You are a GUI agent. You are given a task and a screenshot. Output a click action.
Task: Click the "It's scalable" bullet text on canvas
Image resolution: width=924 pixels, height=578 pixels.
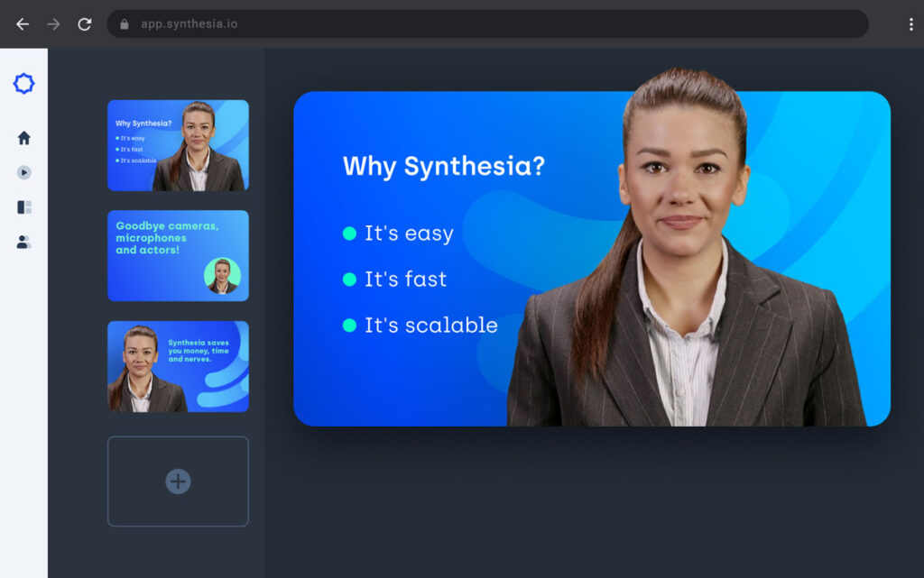click(x=430, y=326)
